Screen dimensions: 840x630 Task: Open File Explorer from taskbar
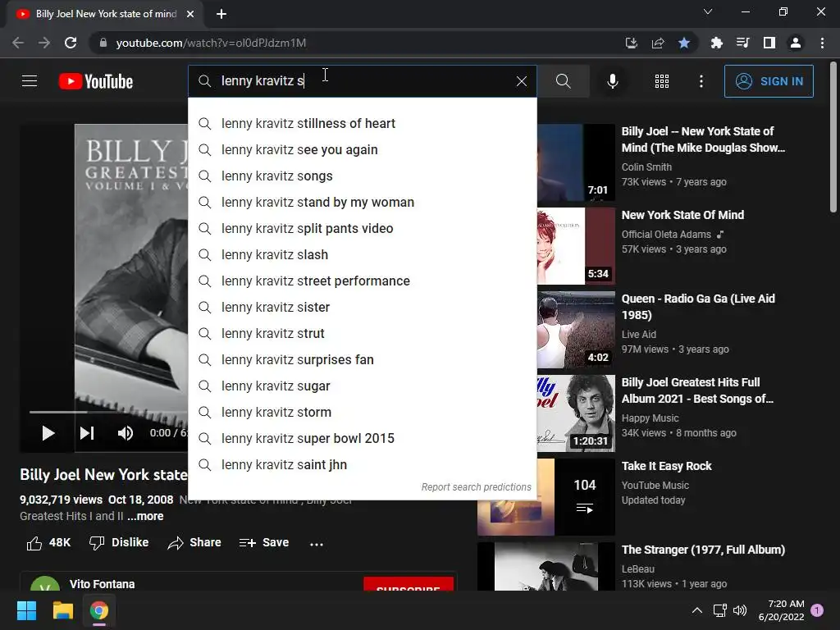(x=62, y=610)
